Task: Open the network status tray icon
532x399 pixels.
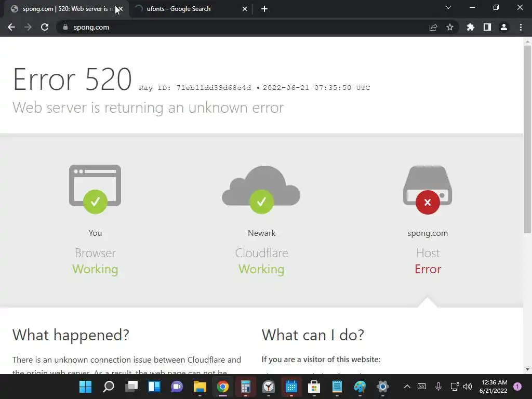Action: pyautogui.click(x=455, y=387)
